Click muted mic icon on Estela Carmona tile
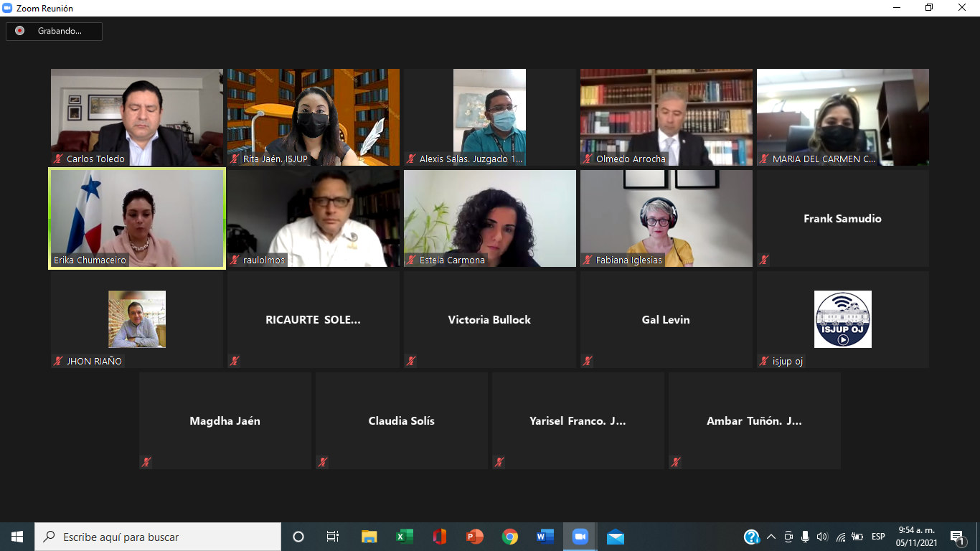Image resolution: width=980 pixels, height=551 pixels. (x=411, y=260)
